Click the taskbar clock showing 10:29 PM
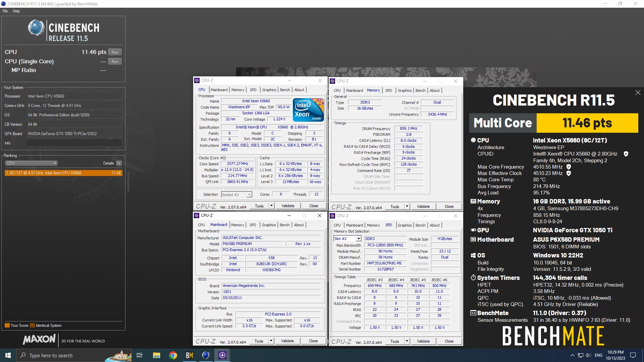Screen dimensions: 644x362 point(615,355)
